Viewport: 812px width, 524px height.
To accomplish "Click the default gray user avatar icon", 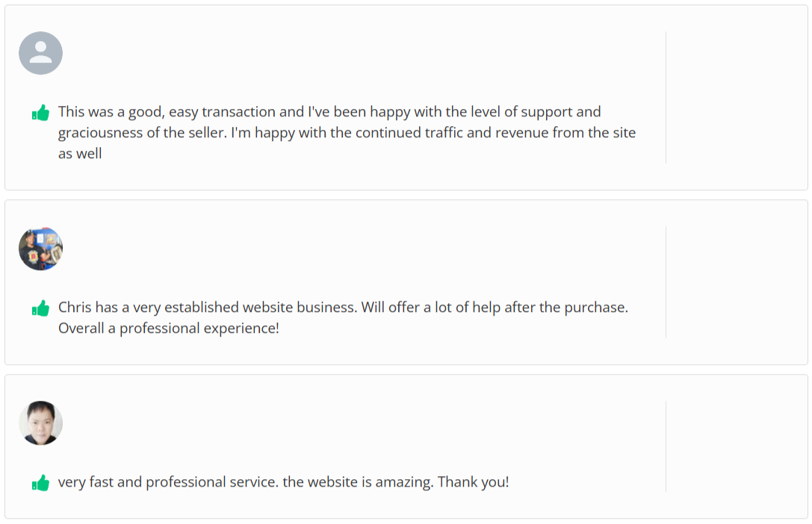I will tap(40, 53).
